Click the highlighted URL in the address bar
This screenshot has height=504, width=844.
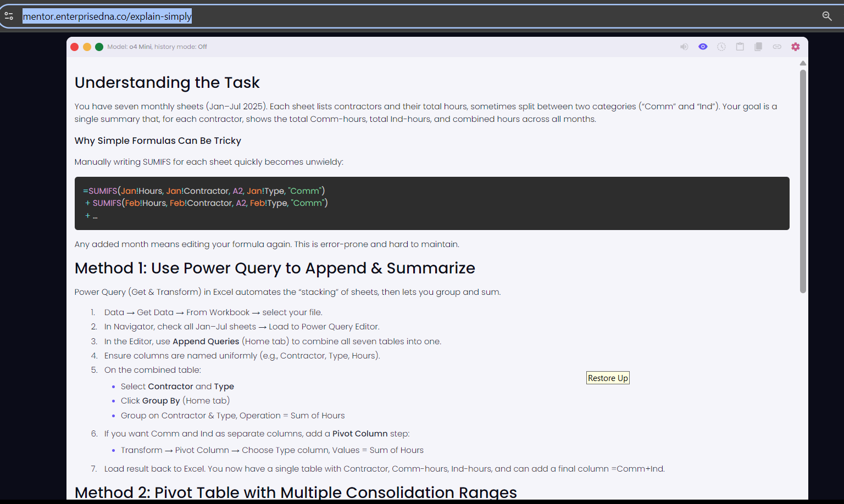coord(107,15)
